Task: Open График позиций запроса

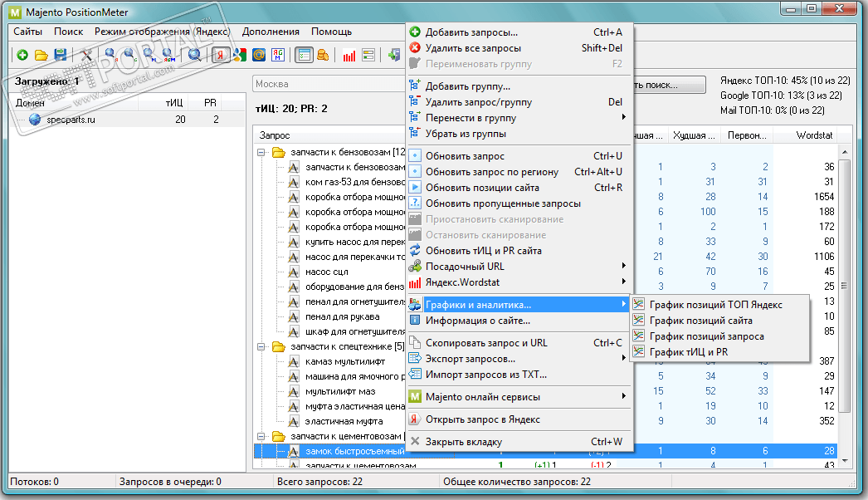Action: [720, 336]
